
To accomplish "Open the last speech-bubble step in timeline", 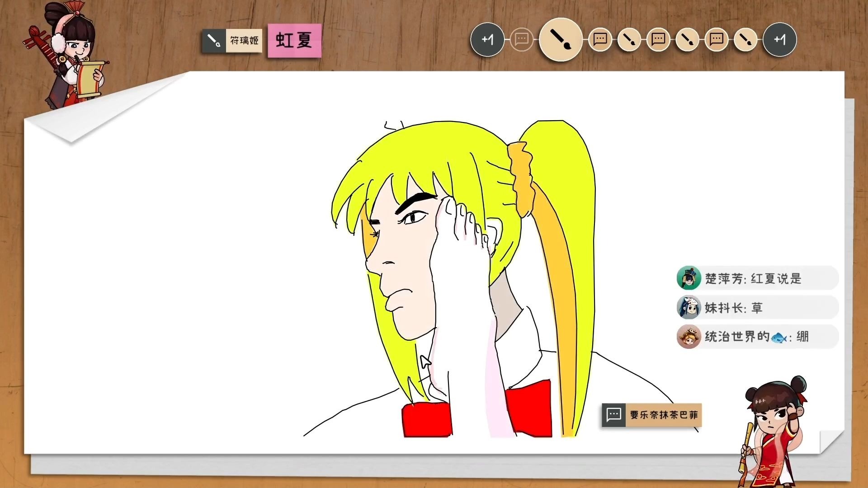I will [716, 40].
